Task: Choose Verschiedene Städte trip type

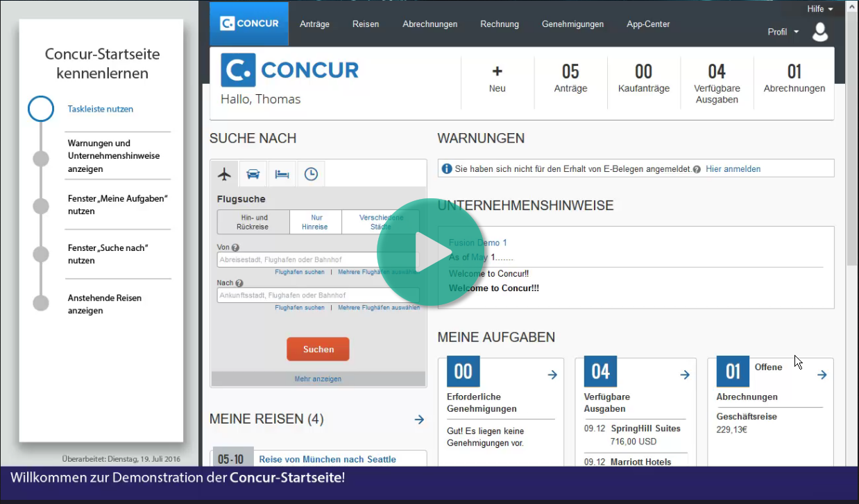Action: (x=381, y=222)
